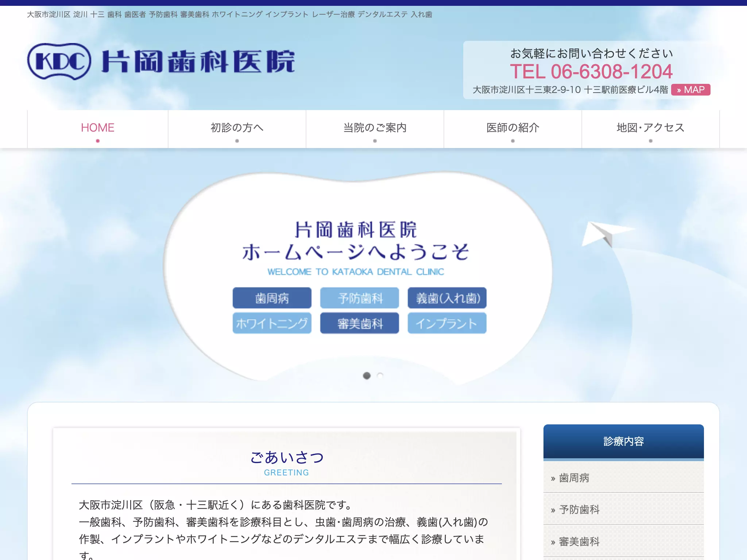The height and width of the screenshot is (560, 747).
Task: Click the keyword tagline at page top
Action: 229,15
